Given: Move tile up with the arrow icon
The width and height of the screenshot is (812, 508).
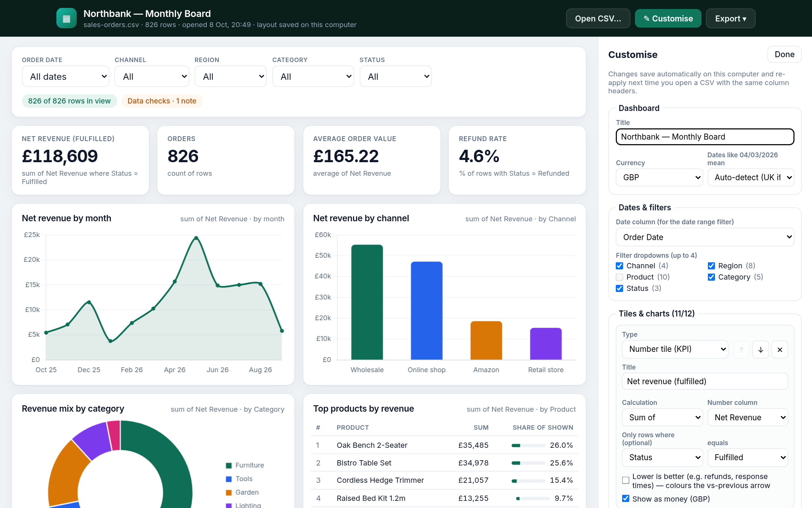Looking at the screenshot, I should click(x=741, y=350).
